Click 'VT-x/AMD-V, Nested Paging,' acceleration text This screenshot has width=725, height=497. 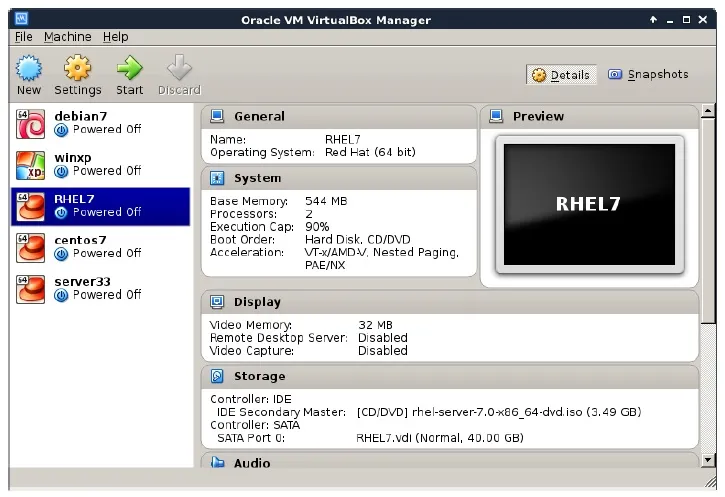[x=381, y=252]
